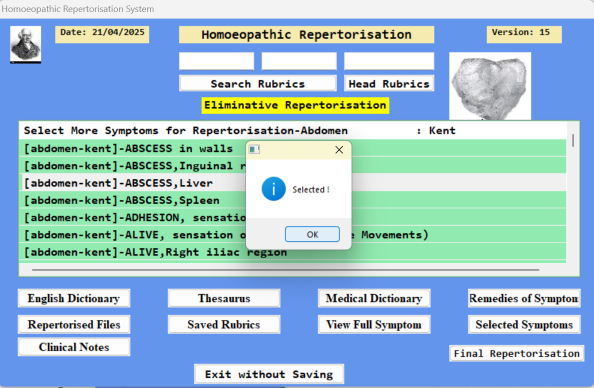Close the Selected message dialog
This screenshot has height=388, width=594.
339,150
